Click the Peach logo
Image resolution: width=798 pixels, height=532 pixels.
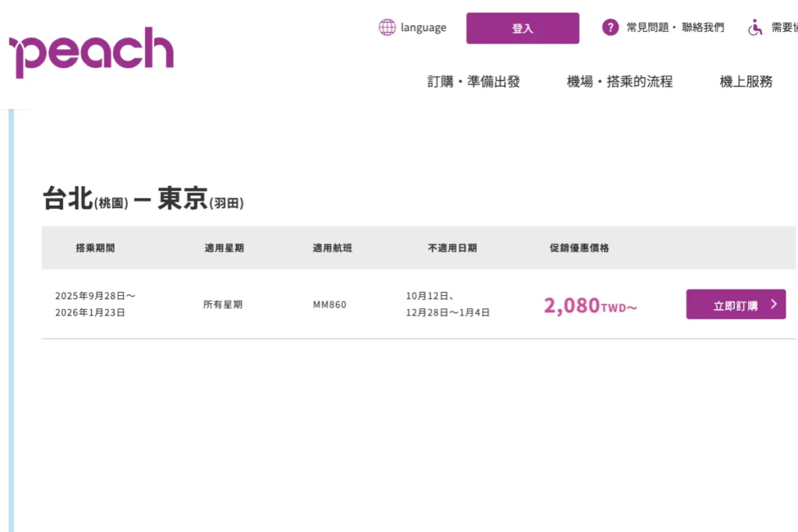92,52
